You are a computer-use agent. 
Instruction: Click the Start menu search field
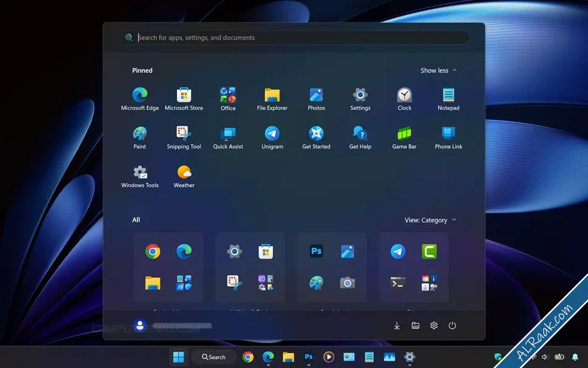click(294, 38)
